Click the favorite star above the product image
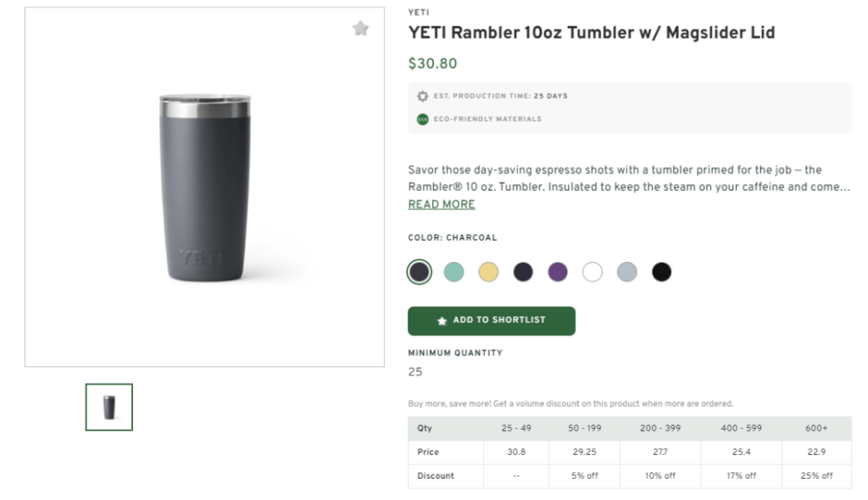 (361, 28)
